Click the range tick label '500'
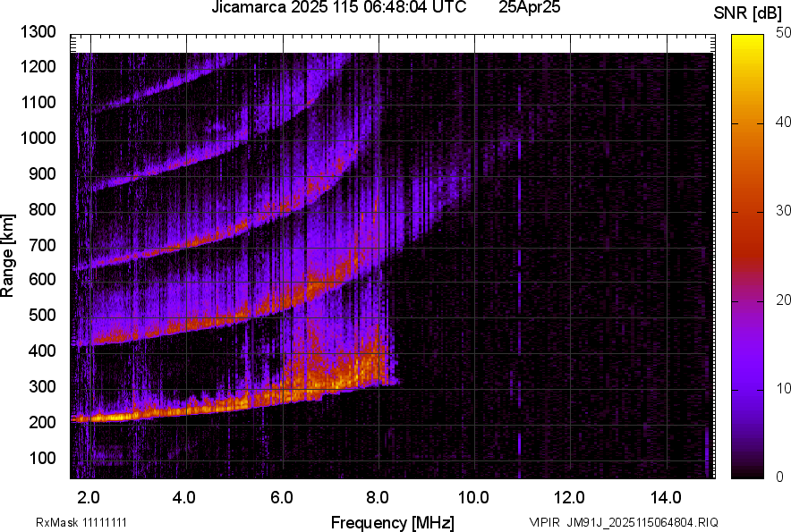This screenshot has height=532, width=791. tap(42, 315)
